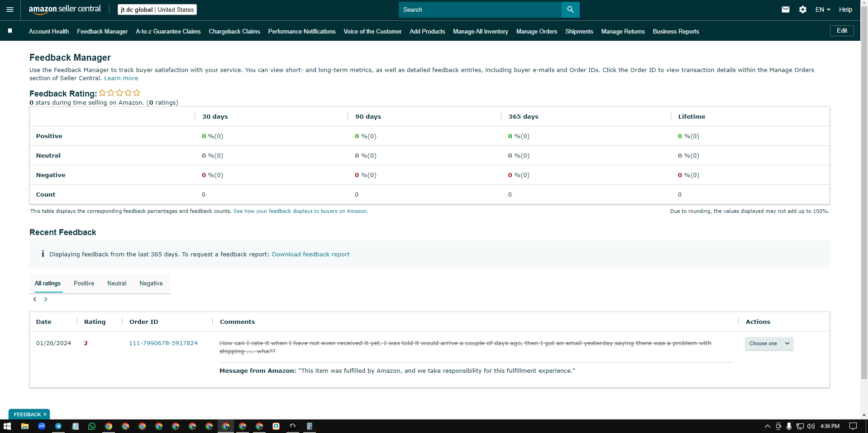Open Chargeback Claims menu item
The image size is (868, 433).
pos(234,31)
